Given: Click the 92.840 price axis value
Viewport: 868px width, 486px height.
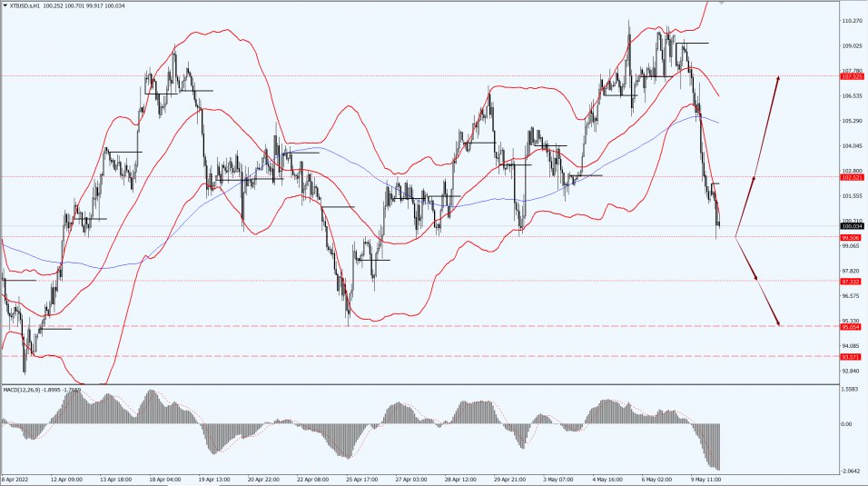Looking at the screenshot, I should click(851, 371).
